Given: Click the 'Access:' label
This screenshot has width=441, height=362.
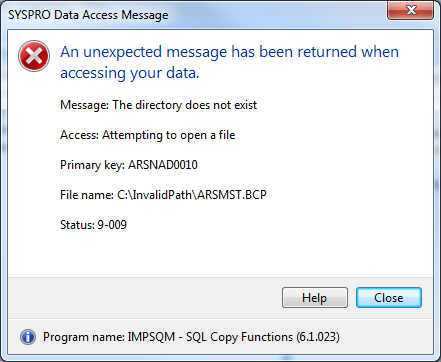Looking at the screenshot, I should pos(79,135).
